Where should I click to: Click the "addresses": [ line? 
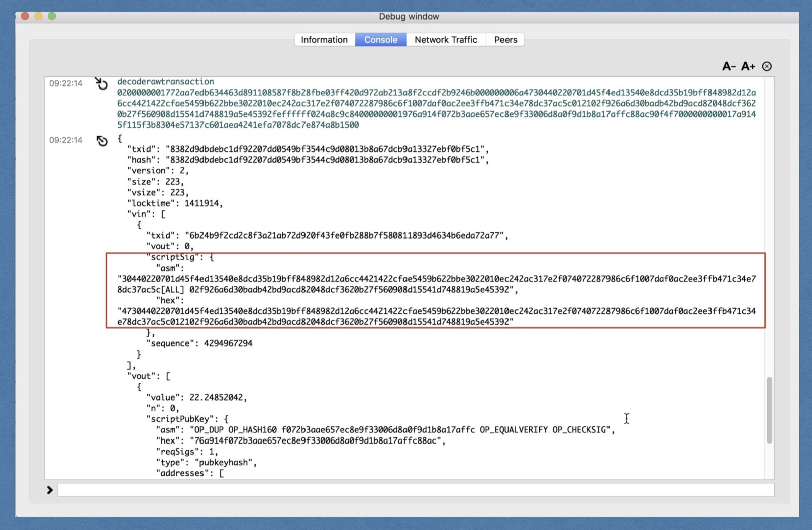(x=189, y=473)
